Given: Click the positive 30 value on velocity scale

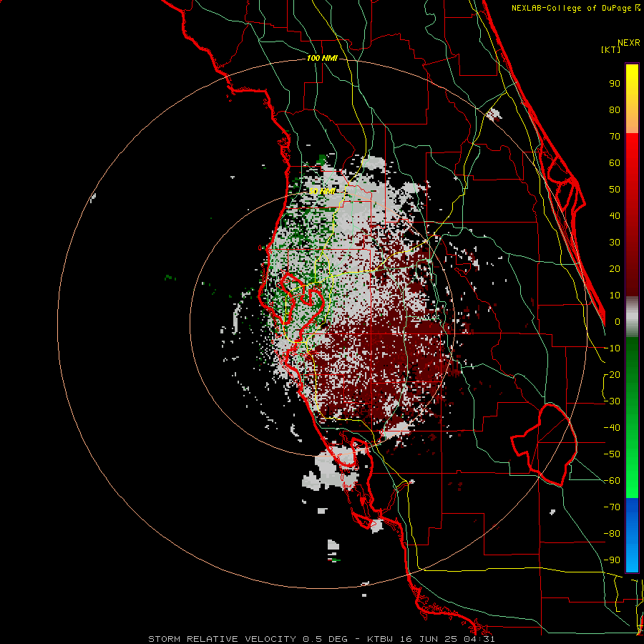Looking at the screenshot, I should [615, 243].
